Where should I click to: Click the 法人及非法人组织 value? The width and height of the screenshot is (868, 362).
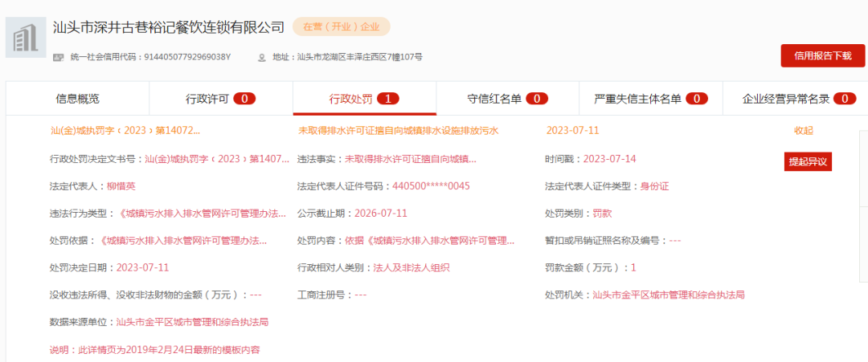click(411, 267)
